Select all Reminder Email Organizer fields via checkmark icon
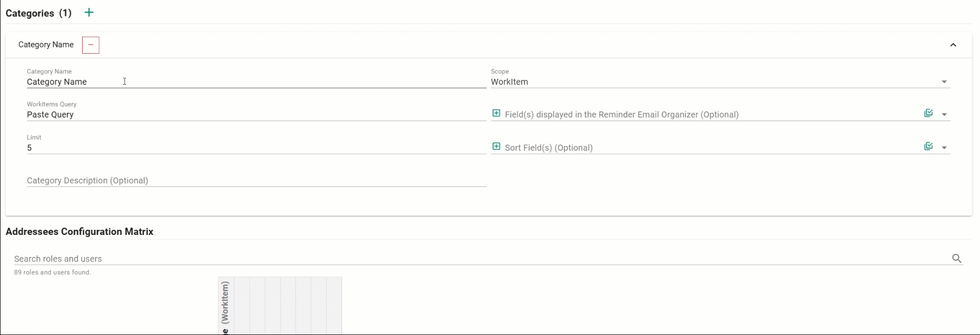The image size is (980, 335). 928,113
